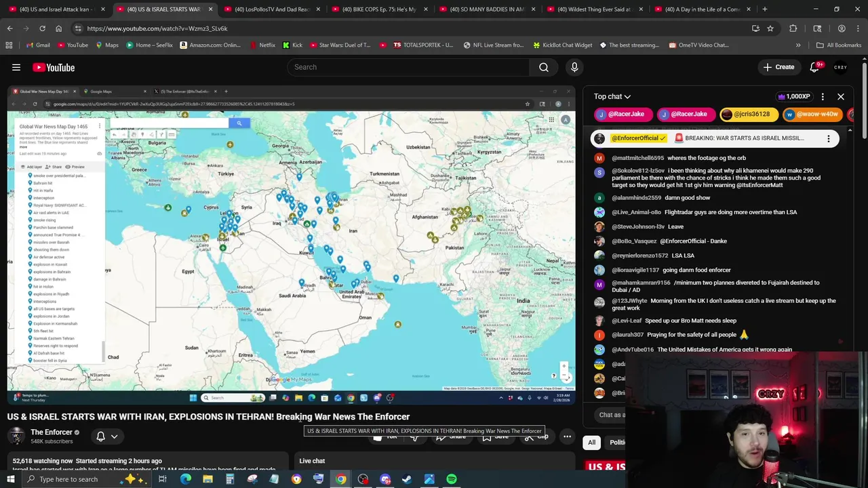The image size is (868, 488).
Task: Open the Windows Start menu
Action: point(10,479)
